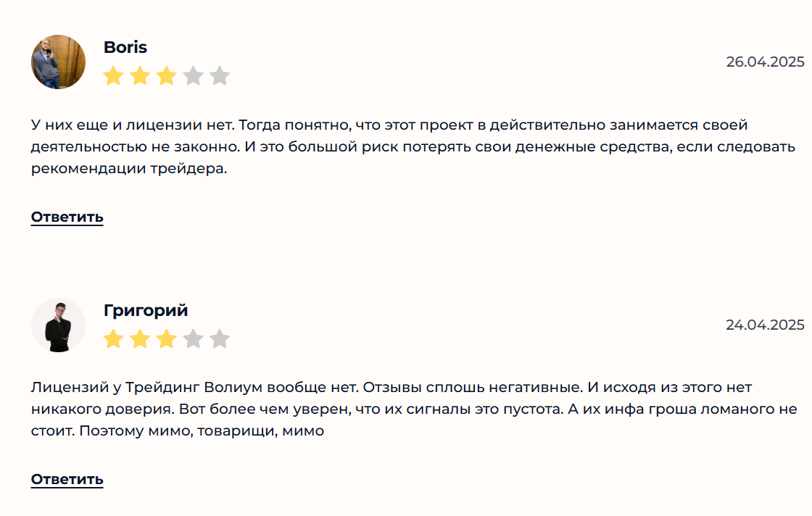
Task: Click the third star in Boris's rating
Action: click(x=167, y=75)
